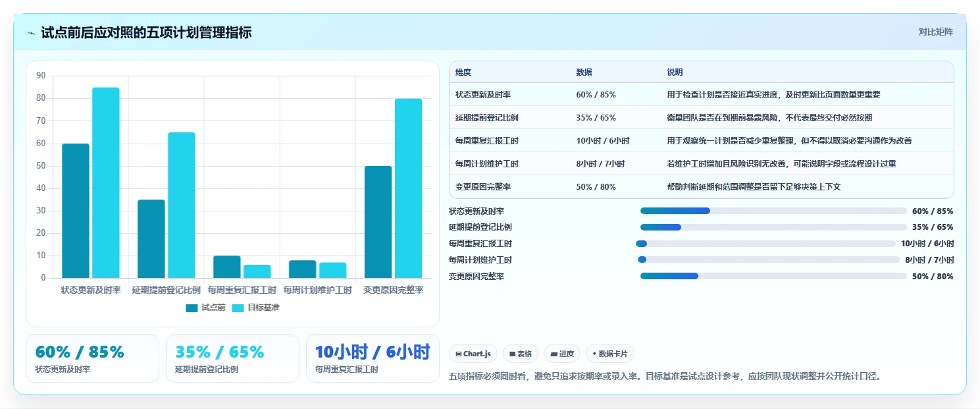Click the 每周重复汇报工时 chart x-axis label
The image size is (980, 409).
coord(242,290)
